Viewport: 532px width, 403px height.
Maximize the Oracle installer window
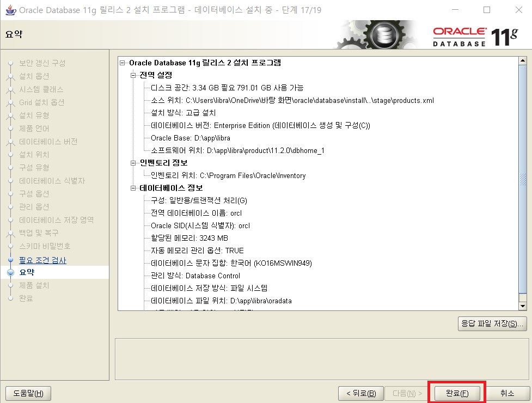487,10
